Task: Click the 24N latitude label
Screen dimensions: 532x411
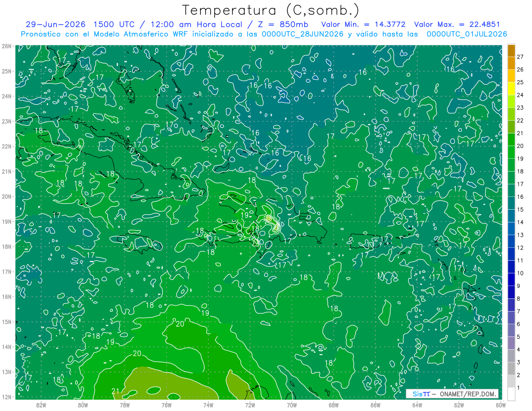Action: [7, 96]
